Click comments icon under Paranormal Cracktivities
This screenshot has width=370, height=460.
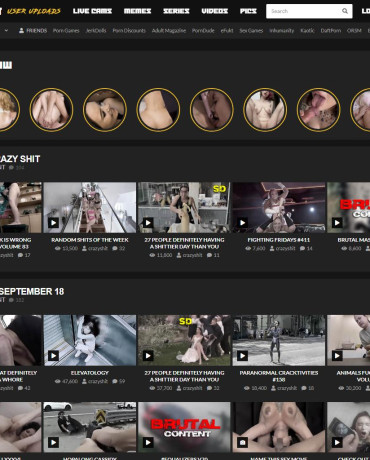[x=304, y=388]
